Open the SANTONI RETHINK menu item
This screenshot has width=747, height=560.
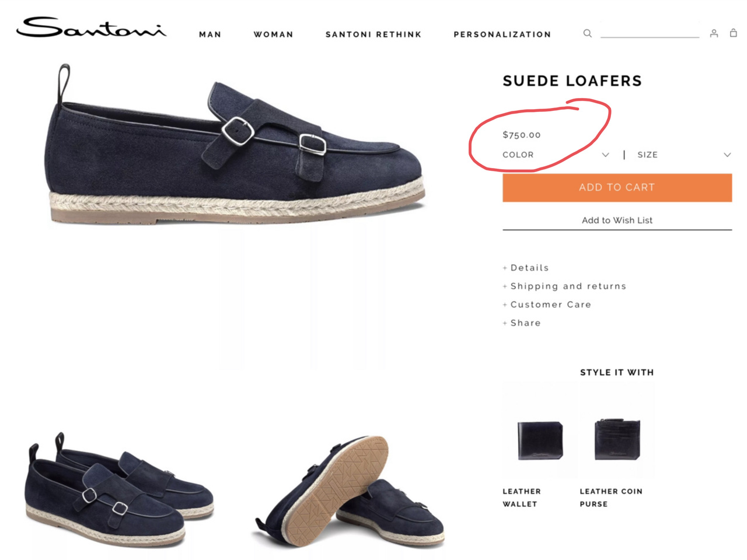coord(373,34)
